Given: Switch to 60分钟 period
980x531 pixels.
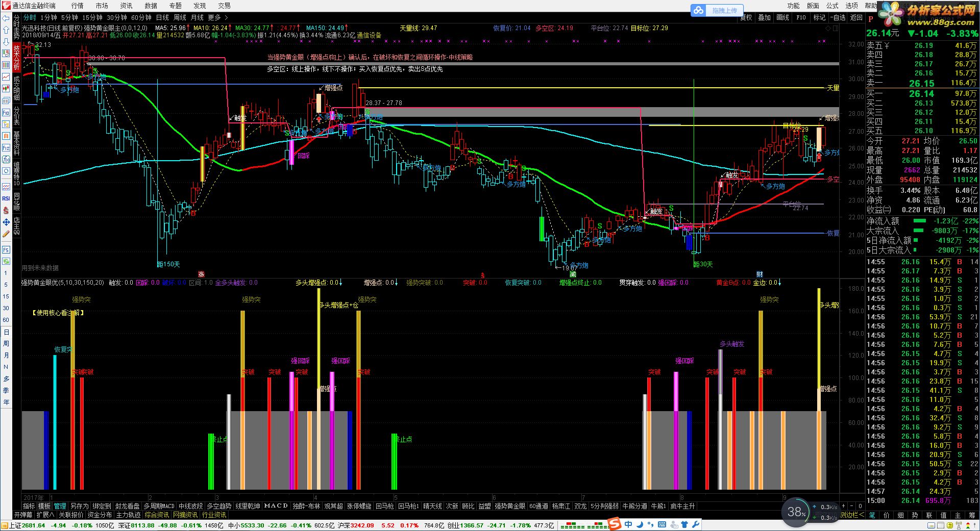Looking at the screenshot, I should [141, 18].
